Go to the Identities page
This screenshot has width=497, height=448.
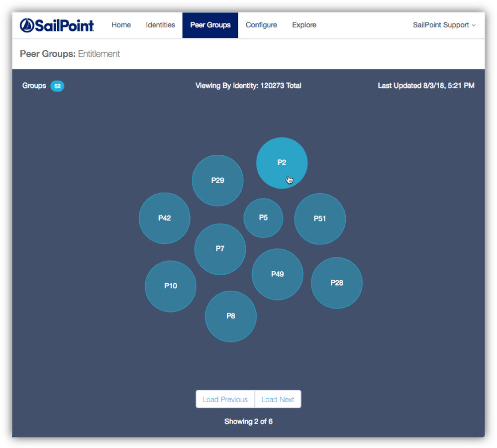point(160,25)
